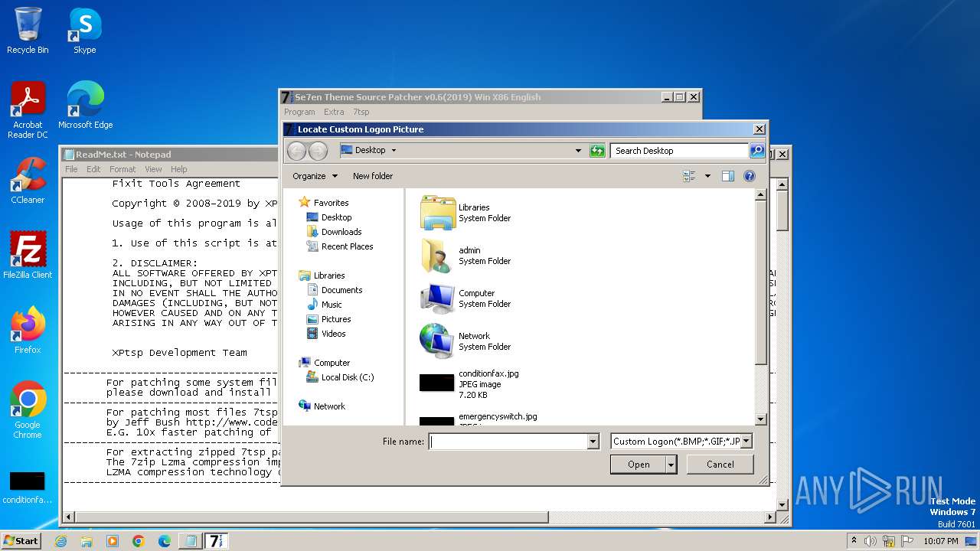Select Downloads in navigation pane
Viewport: 980px width, 551px height.
341,232
